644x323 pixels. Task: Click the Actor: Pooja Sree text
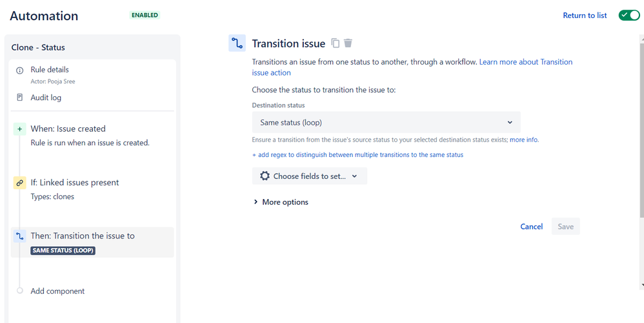point(53,81)
